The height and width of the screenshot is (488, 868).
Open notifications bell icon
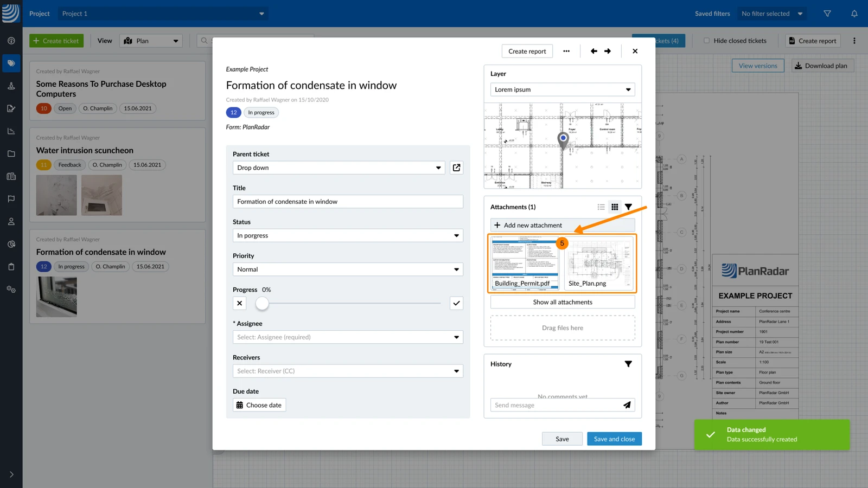pyautogui.click(x=854, y=14)
